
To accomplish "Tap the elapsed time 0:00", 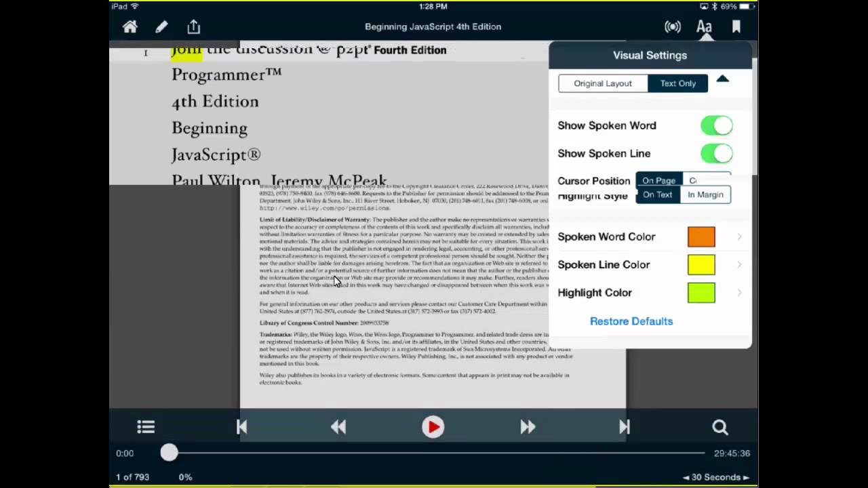I will pos(125,453).
